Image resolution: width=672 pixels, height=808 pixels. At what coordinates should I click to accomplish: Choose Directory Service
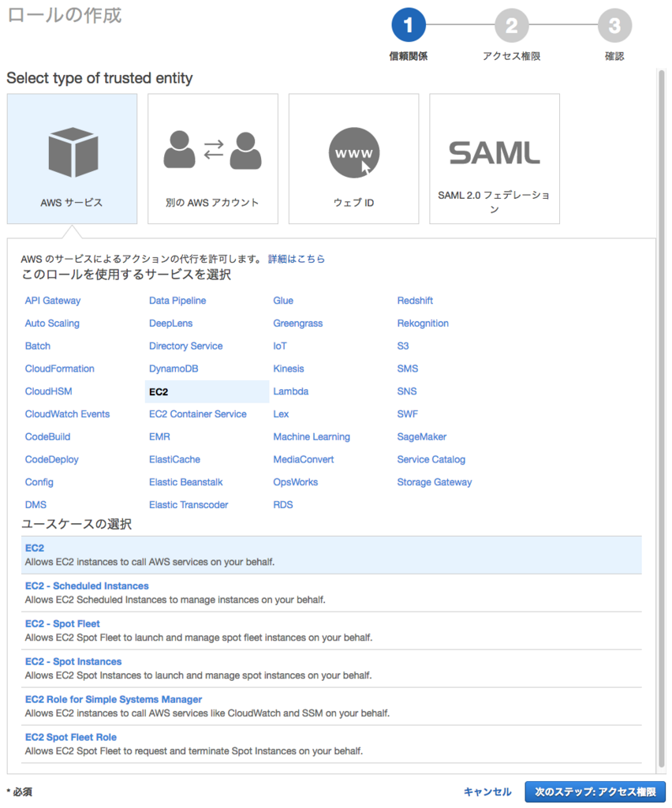186,346
